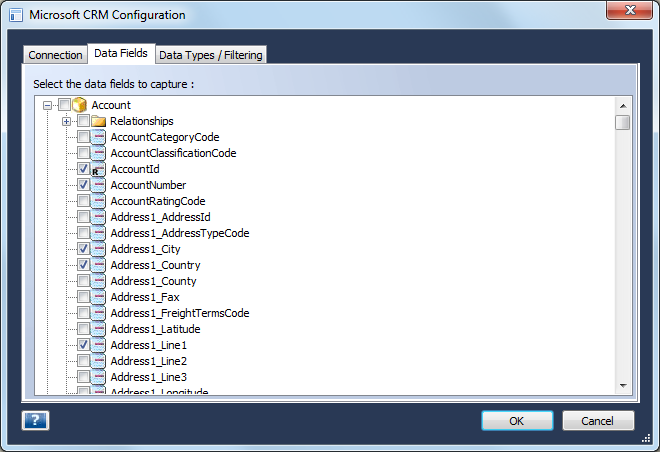Click the Address1_City field icon
Image resolution: width=660 pixels, height=452 pixels.
click(98, 249)
